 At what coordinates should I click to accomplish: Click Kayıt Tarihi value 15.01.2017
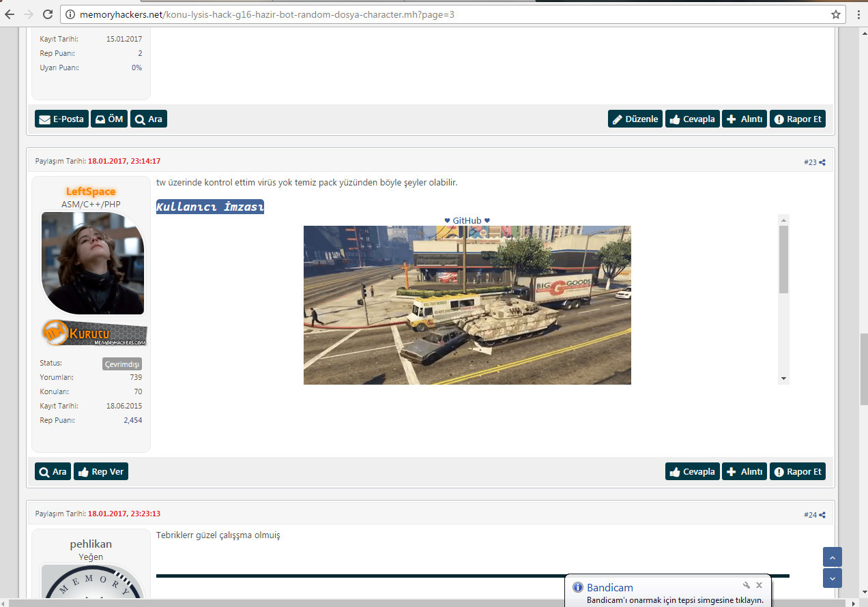(x=124, y=39)
